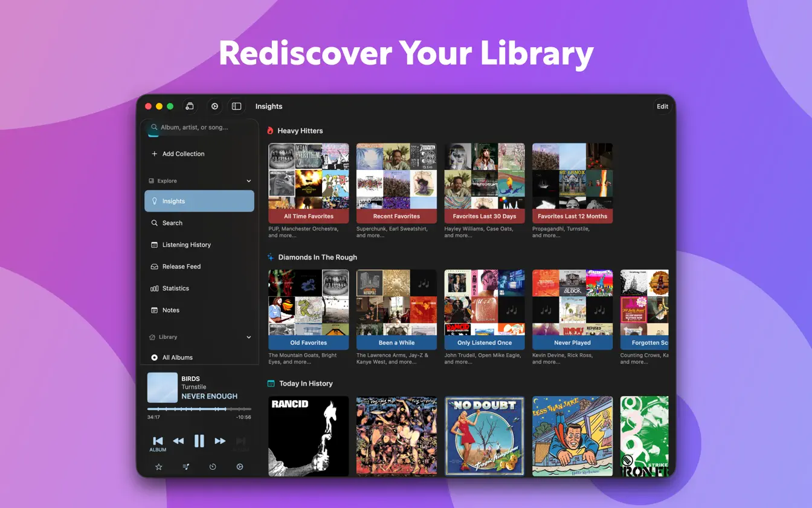Viewport: 812px width, 508px height.
Task: Open the play queue music list icon
Action: (x=186, y=467)
